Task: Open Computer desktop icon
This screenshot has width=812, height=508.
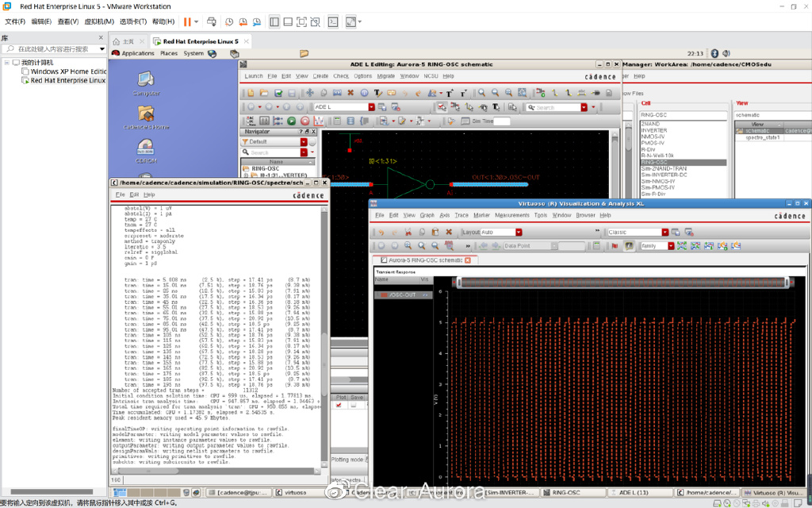Action: click(x=146, y=83)
